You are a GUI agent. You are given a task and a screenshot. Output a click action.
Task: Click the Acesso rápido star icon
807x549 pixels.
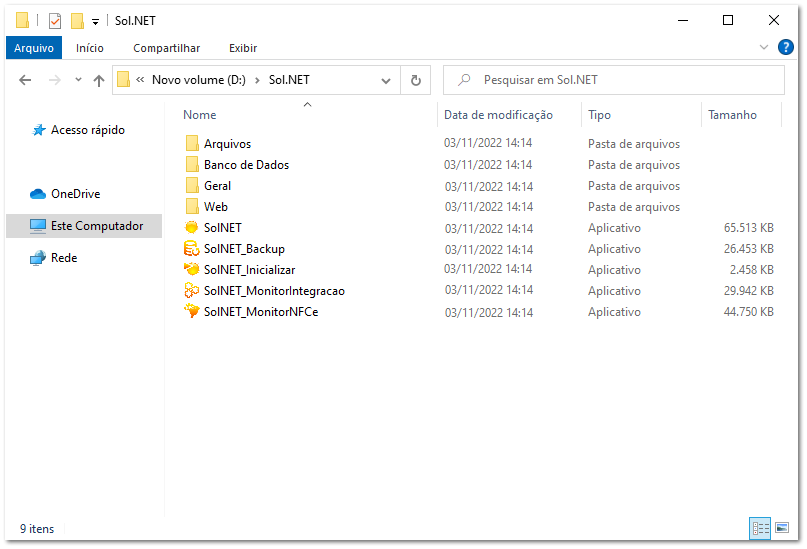coord(39,130)
